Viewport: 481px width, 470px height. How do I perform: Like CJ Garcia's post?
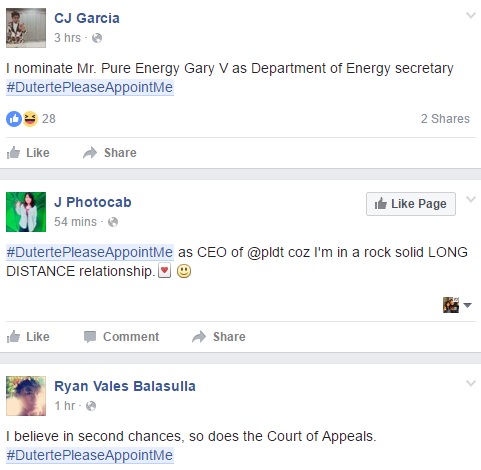[x=28, y=153]
